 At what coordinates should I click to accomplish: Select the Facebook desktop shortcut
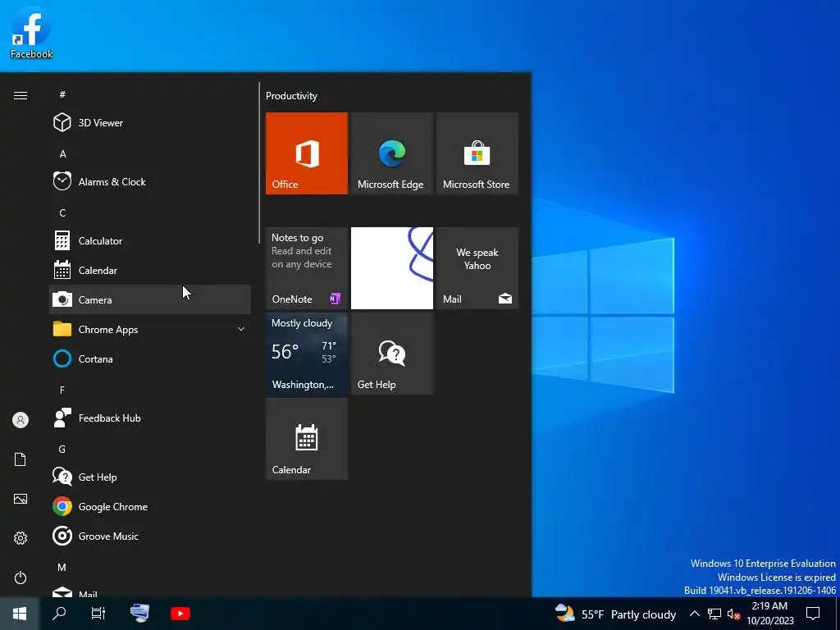(x=31, y=33)
